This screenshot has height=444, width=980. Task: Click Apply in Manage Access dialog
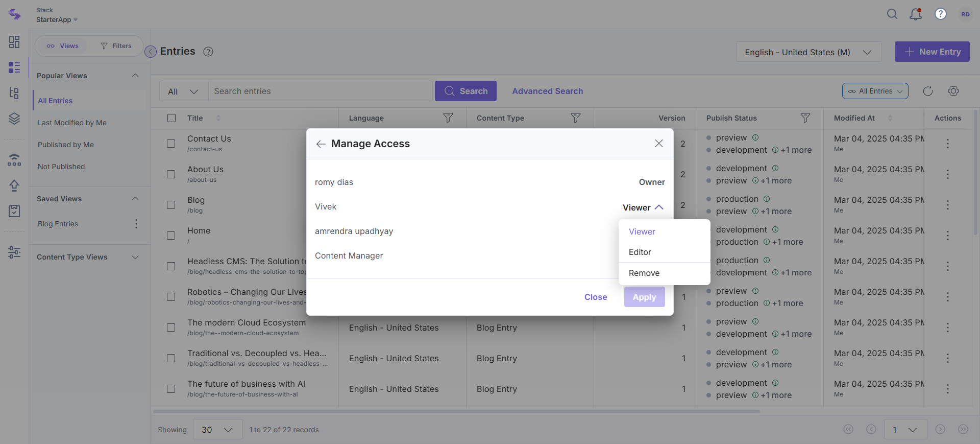click(x=644, y=297)
